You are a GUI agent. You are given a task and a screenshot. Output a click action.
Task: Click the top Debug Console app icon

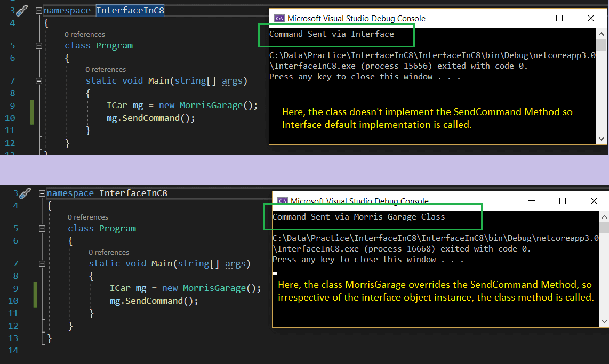point(279,18)
